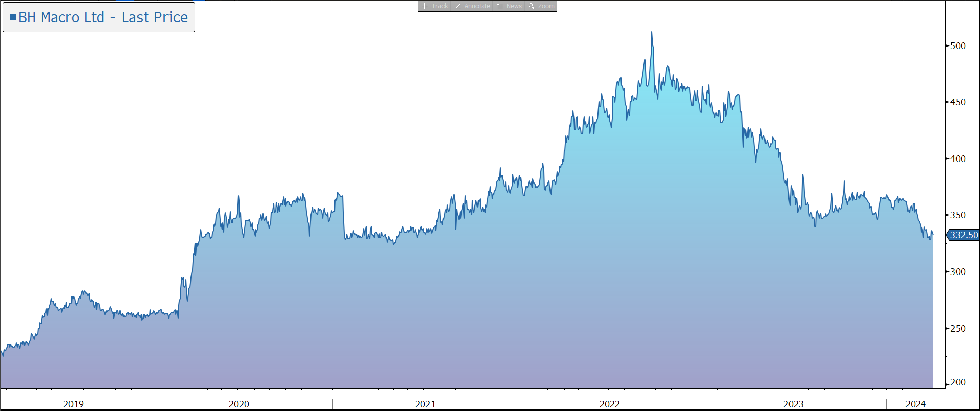The width and height of the screenshot is (980, 411).
Task: Click the 400 y-axis label
Action: point(958,159)
